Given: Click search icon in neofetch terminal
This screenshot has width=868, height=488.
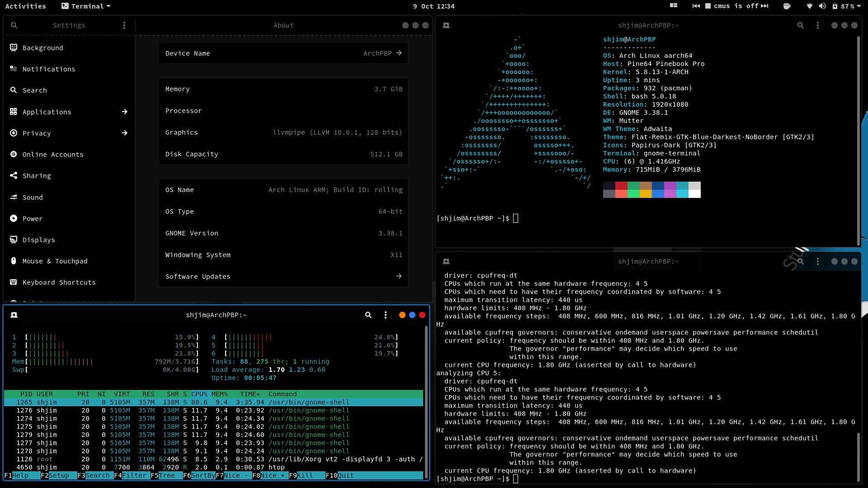Looking at the screenshot, I should [x=801, y=25].
